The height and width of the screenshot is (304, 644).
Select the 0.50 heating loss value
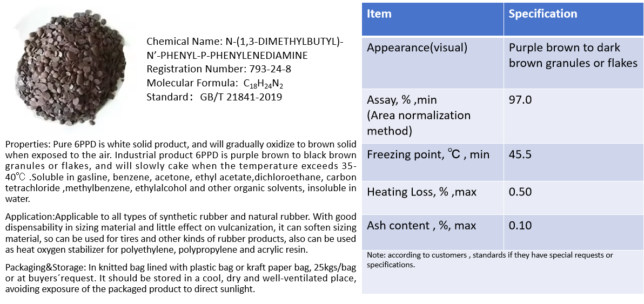click(x=520, y=192)
